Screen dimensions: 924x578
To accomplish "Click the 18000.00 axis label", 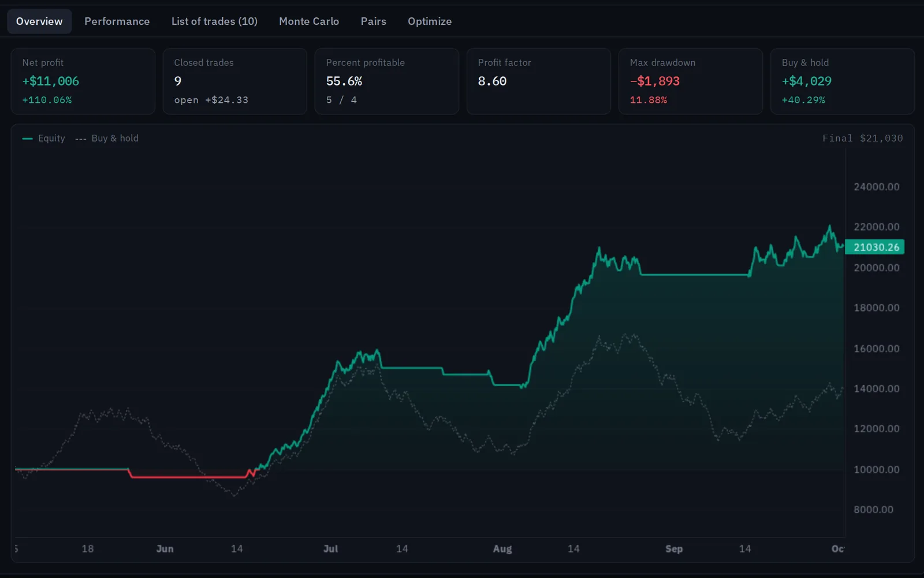I will [877, 307].
